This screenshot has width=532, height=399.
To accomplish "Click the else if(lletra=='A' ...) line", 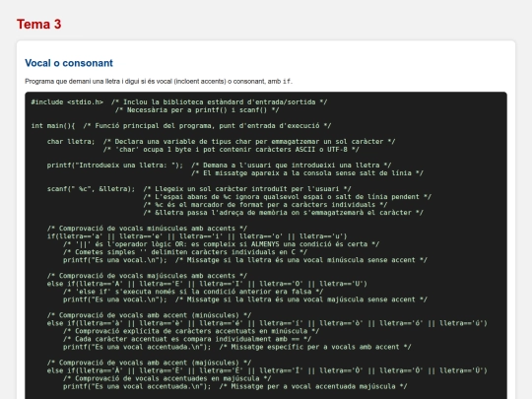I will (x=207, y=284).
